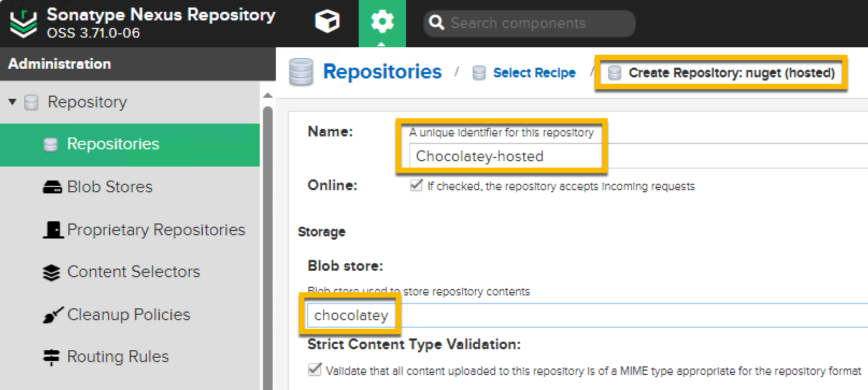Click the Create Repository breadcrumb icon
868x390 pixels.
[614, 73]
